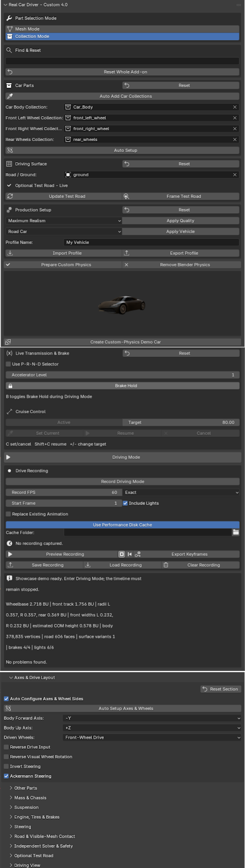The height and width of the screenshot is (868, 245).
Task: Click the Car_Body collection icon
Action: click(x=68, y=107)
